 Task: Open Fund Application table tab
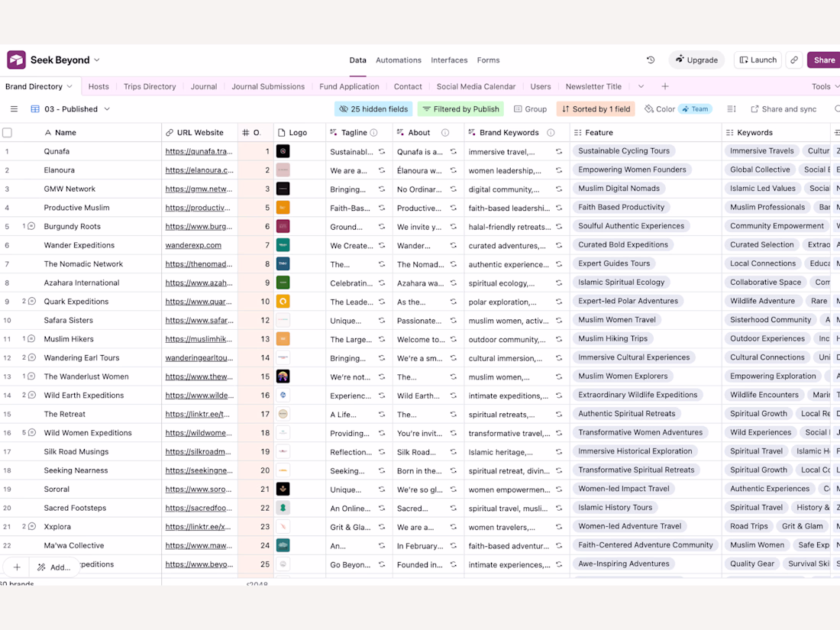click(x=349, y=86)
